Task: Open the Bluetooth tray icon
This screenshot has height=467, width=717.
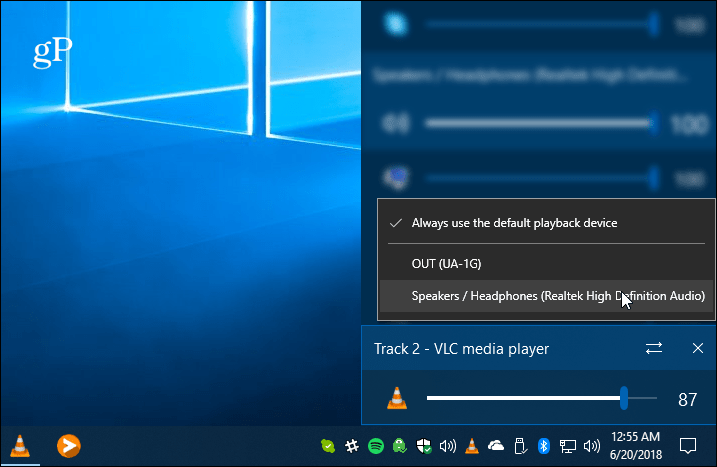Action: click(544, 446)
